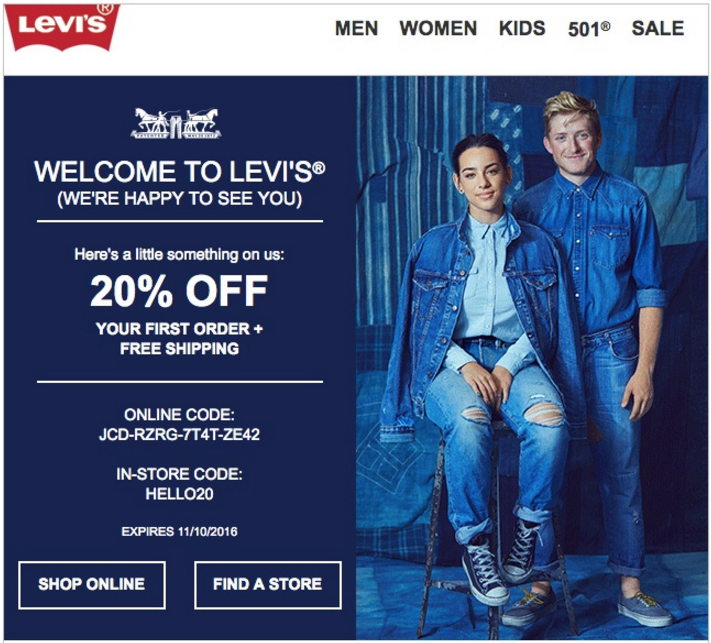Click the Two Horses emblem
711x643 pixels.
coord(176,123)
